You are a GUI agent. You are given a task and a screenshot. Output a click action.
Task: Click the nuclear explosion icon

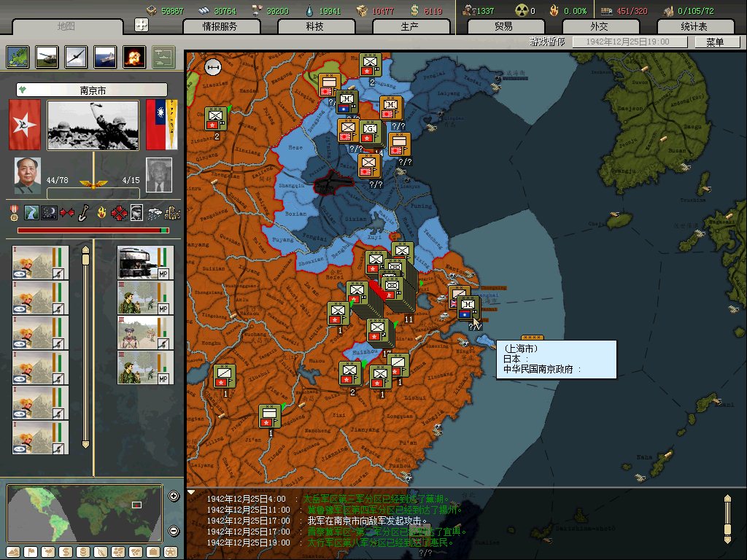[x=133, y=57]
